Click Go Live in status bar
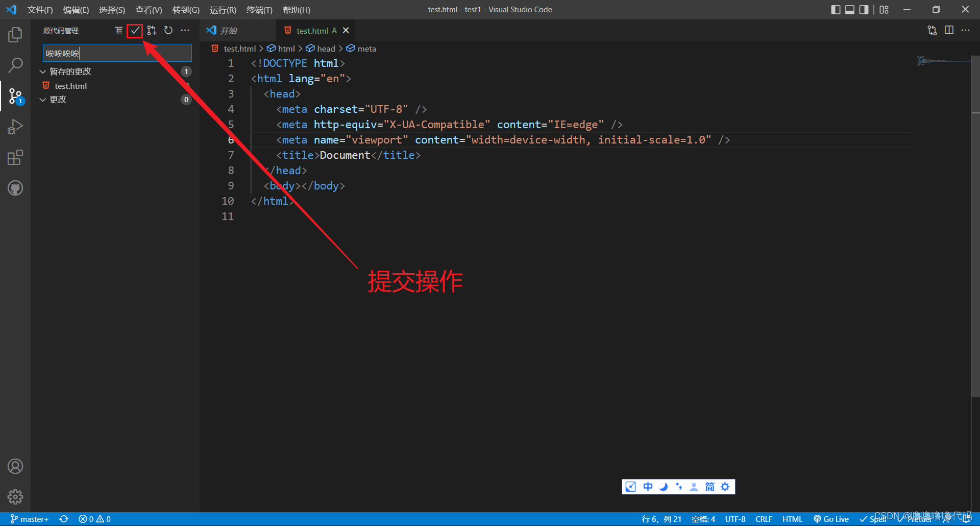This screenshot has height=526, width=980. (831, 519)
